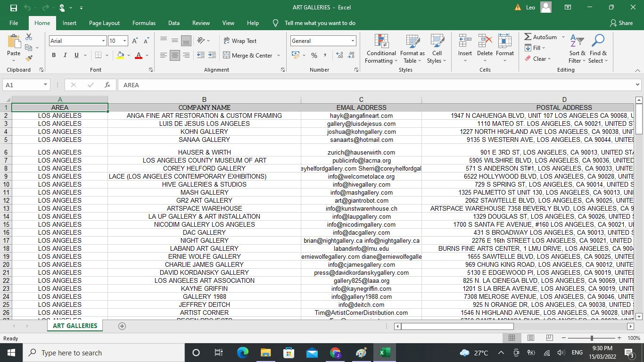
Task: Add a new sheet with the plus icon
Action: [x=122, y=326]
